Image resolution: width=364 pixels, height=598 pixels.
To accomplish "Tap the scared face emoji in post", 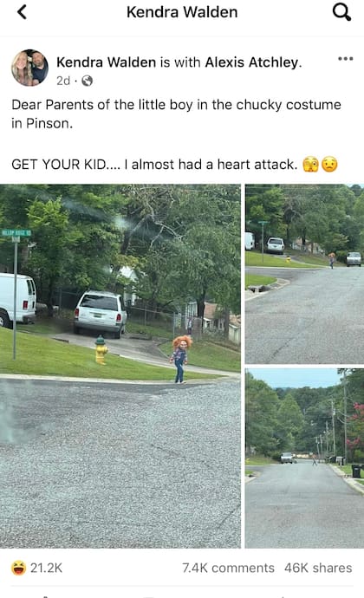I will click(310, 165).
